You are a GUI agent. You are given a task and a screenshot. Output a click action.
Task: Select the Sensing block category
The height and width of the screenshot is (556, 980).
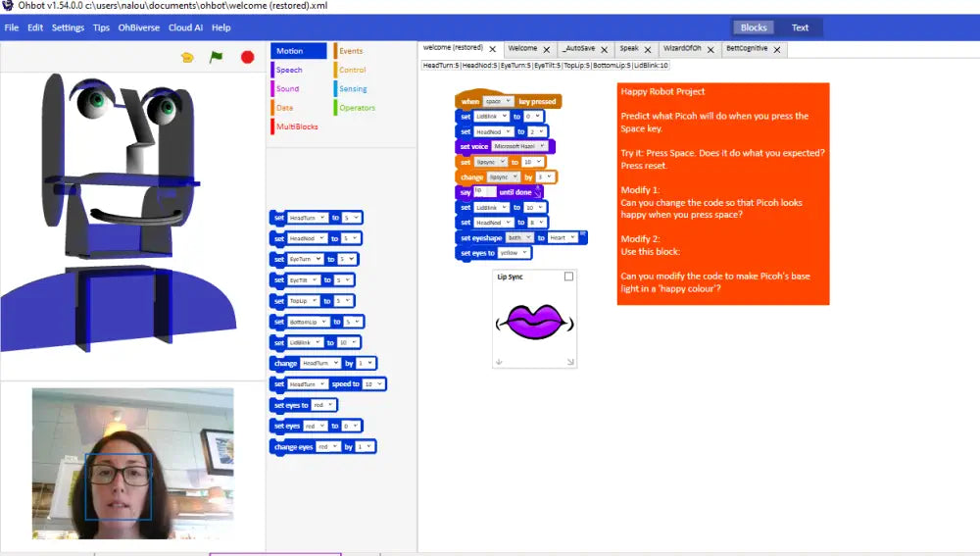pyautogui.click(x=352, y=89)
